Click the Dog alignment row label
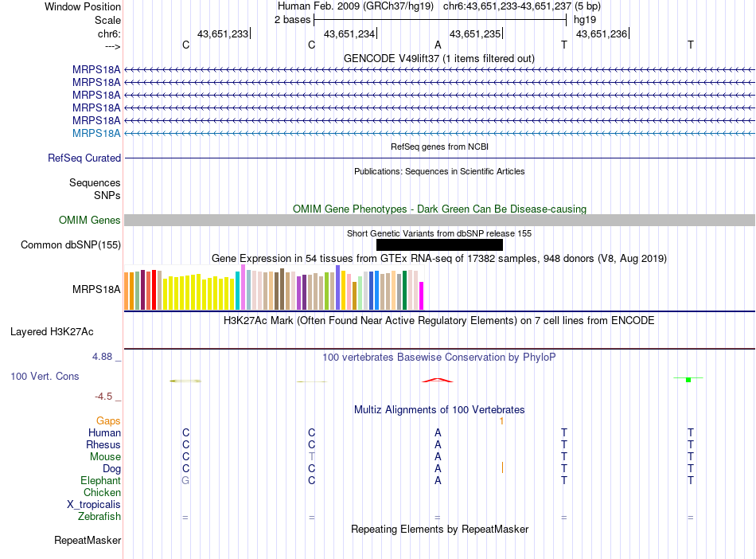The image size is (756, 559). coord(111,469)
